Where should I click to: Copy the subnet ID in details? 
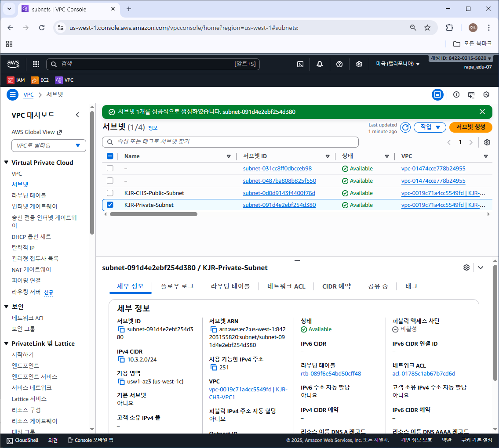[121, 329]
